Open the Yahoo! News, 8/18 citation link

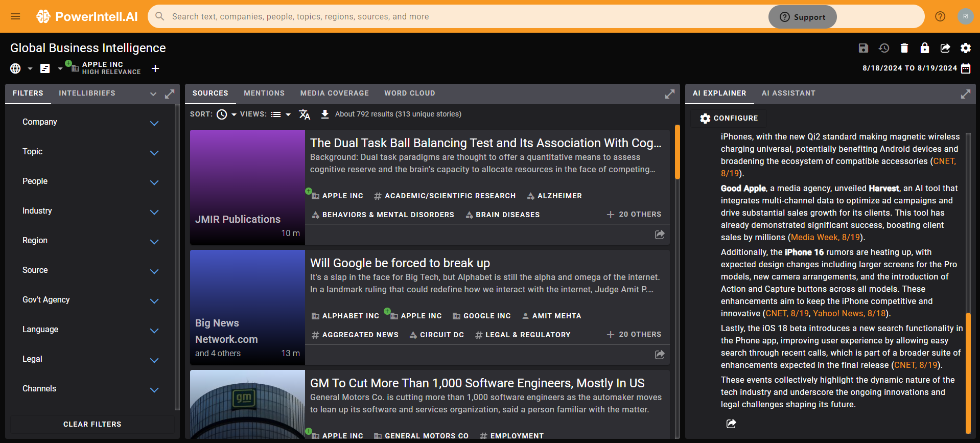point(849,313)
